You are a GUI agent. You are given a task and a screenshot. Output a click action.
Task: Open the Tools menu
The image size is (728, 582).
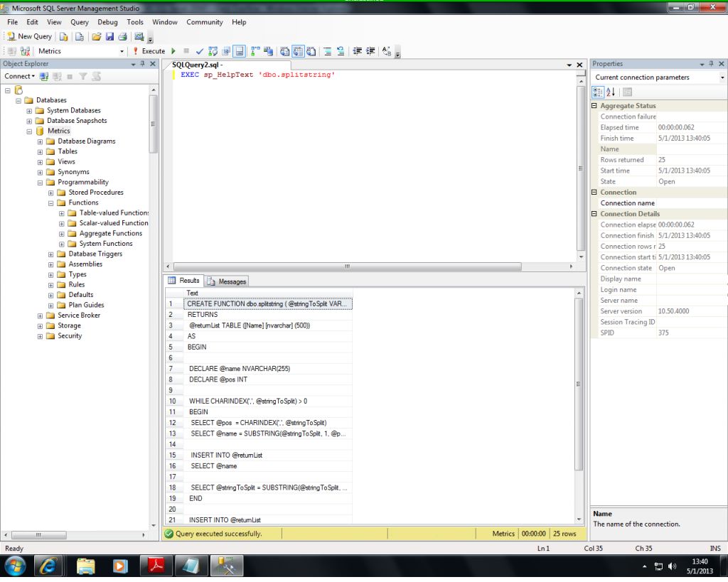pyautogui.click(x=135, y=22)
